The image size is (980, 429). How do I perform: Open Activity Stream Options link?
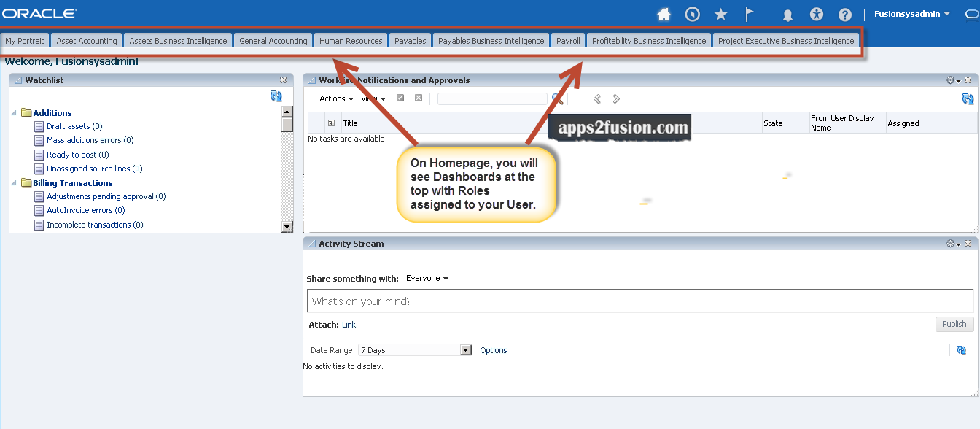pyautogui.click(x=494, y=350)
